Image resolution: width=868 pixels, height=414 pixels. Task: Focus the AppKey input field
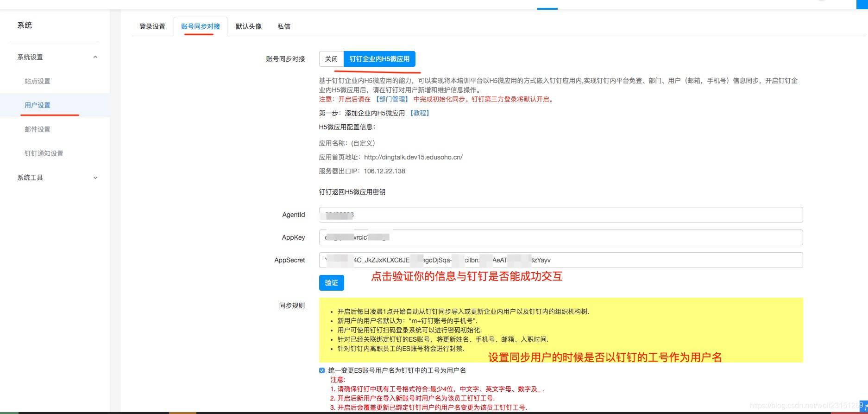561,237
